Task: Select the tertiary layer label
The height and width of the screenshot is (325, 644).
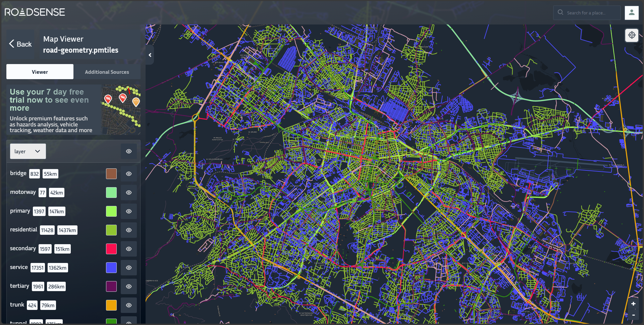Action: [x=19, y=286]
